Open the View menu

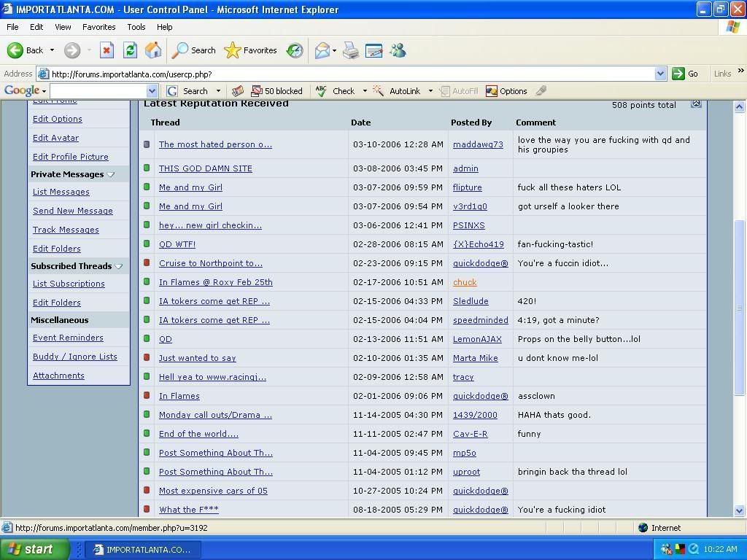click(x=63, y=27)
